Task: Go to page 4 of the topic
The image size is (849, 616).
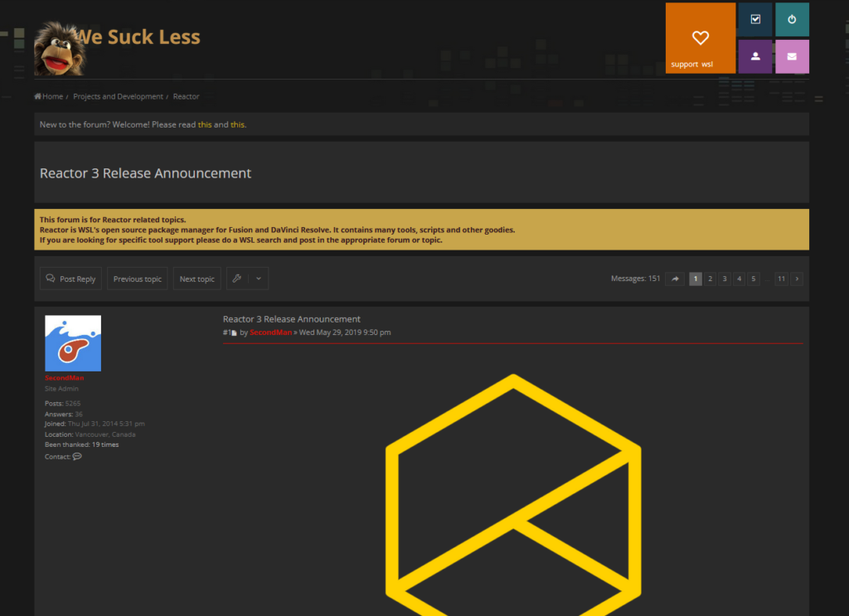Action: [739, 279]
